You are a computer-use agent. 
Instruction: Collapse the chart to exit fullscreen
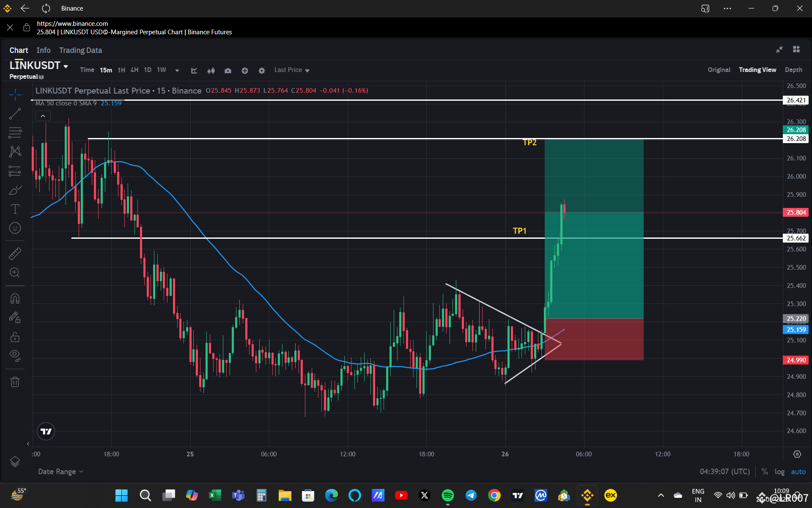click(779, 50)
